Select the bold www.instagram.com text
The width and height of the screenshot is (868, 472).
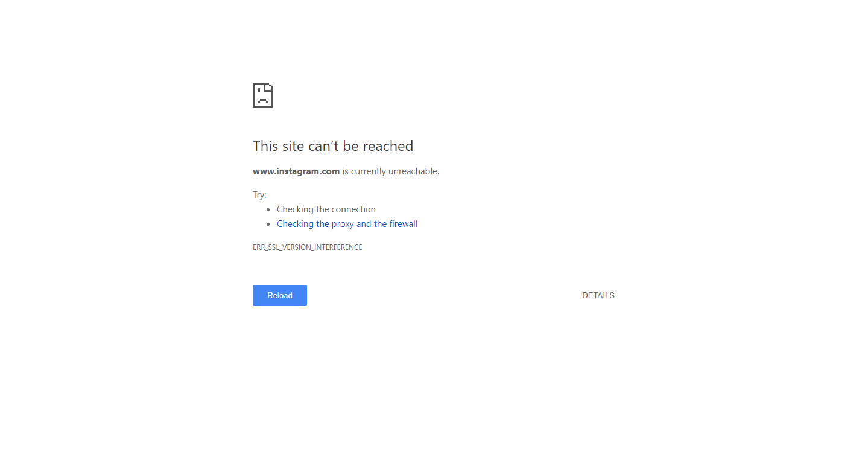(x=296, y=171)
